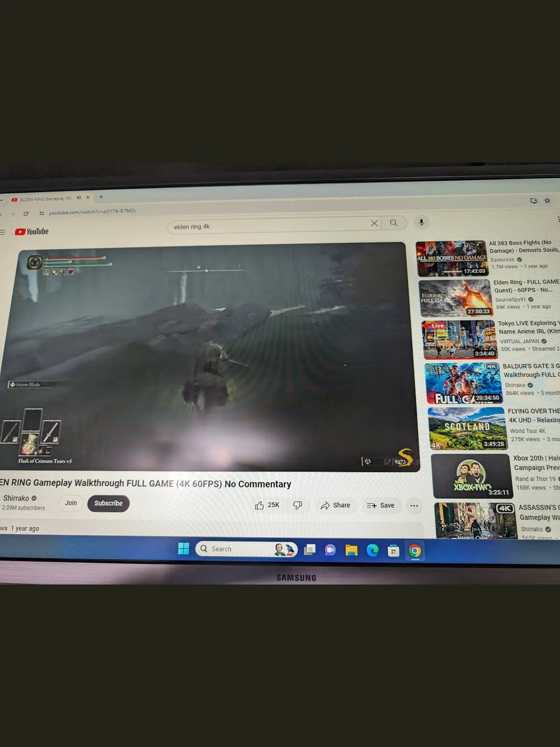The width and height of the screenshot is (560, 747).
Task: Open File Explorer from the taskbar
Action: [x=351, y=550]
